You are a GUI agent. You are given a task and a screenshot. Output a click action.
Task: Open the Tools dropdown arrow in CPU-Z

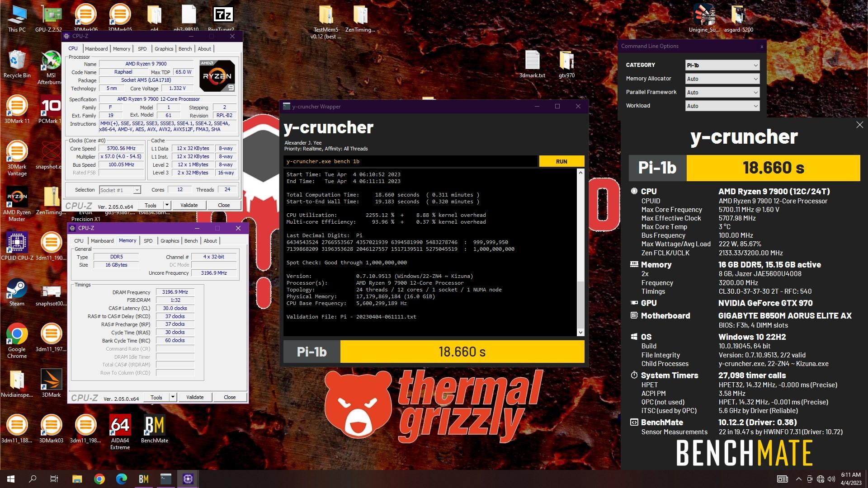[167, 205]
